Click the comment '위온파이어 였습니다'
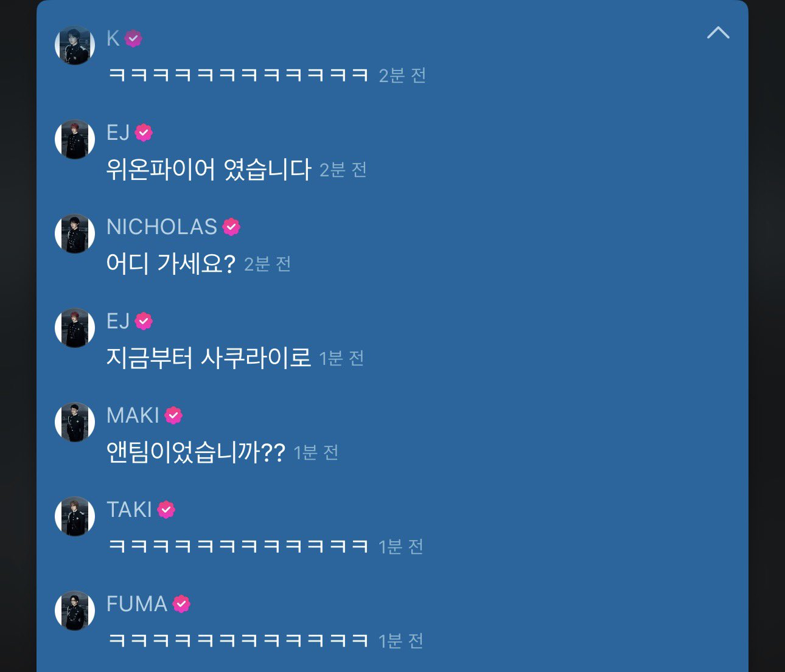 209,169
